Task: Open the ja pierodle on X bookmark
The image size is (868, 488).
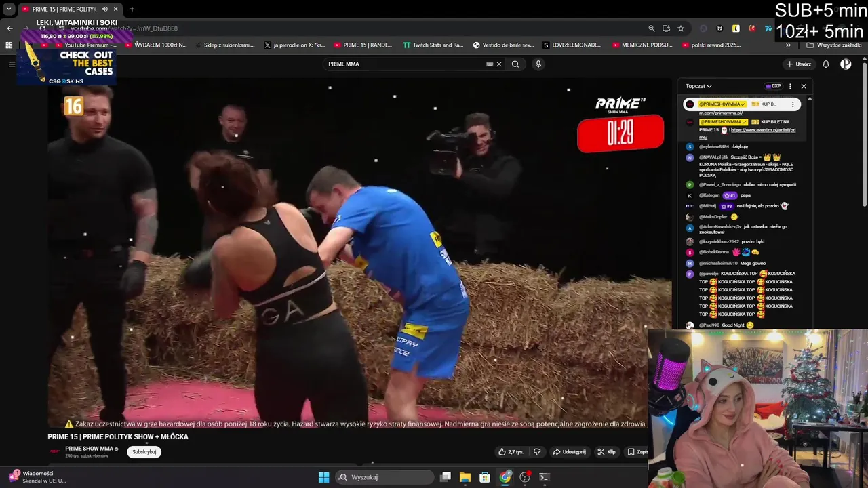Action: pos(295,45)
